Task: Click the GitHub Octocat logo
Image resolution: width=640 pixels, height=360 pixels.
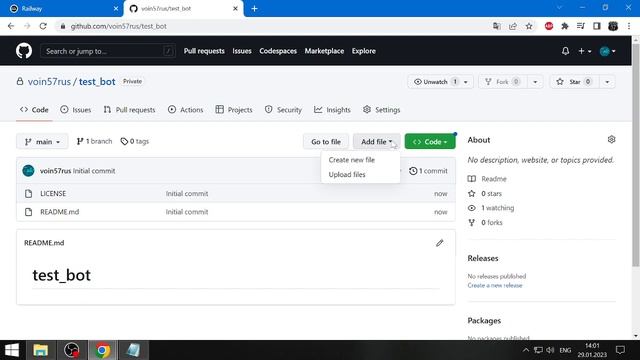Action: 24,51
